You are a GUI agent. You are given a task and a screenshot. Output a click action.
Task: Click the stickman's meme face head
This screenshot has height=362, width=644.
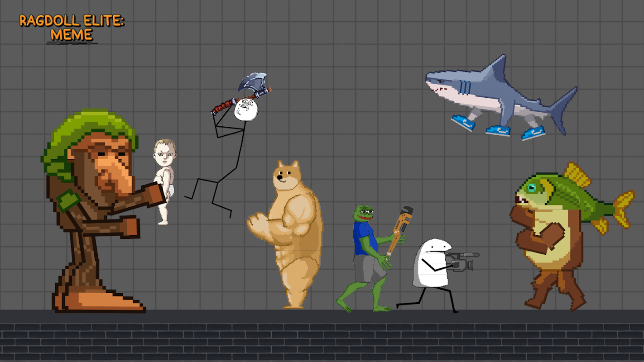[x=245, y=110]
